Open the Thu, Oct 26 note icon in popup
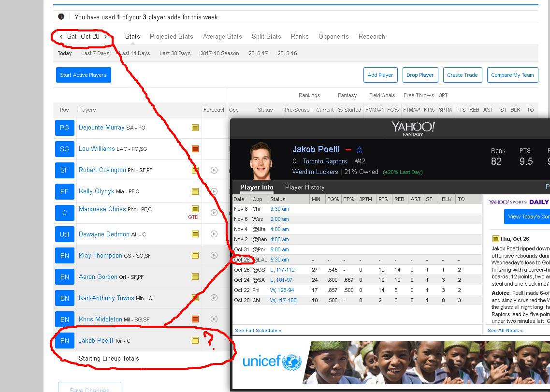 pos(496,239)
